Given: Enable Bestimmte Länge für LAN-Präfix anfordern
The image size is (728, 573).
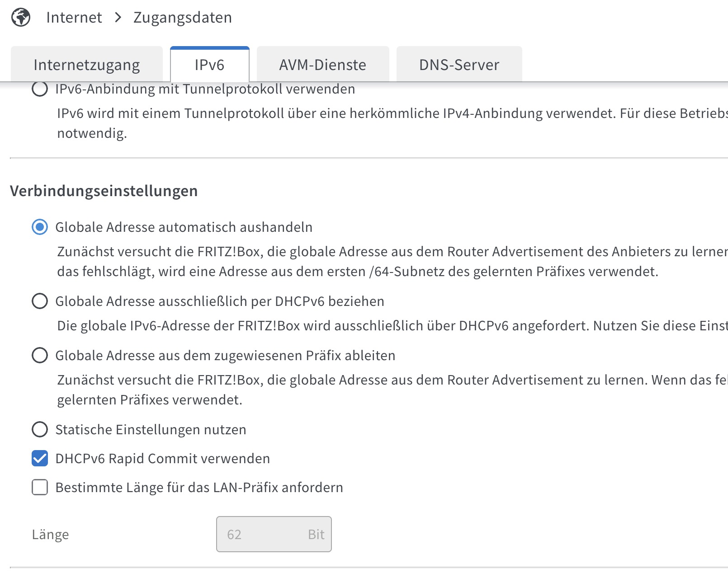Looking at the screenshot, I should coord(40,487).
